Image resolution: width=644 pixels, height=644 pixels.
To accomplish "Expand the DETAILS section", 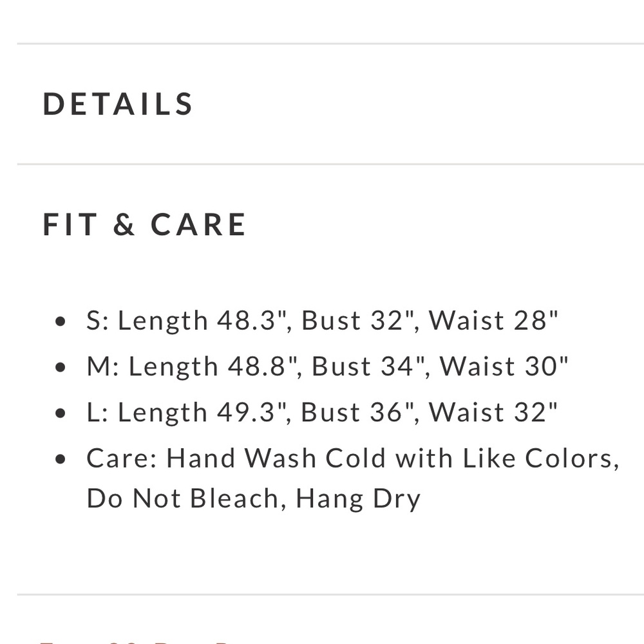I will [118, 104].
